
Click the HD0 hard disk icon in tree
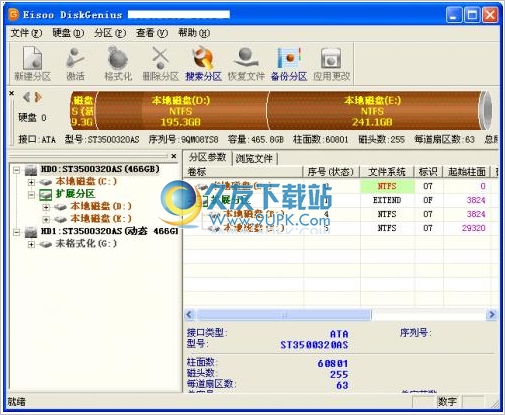(x=31, y=170)
